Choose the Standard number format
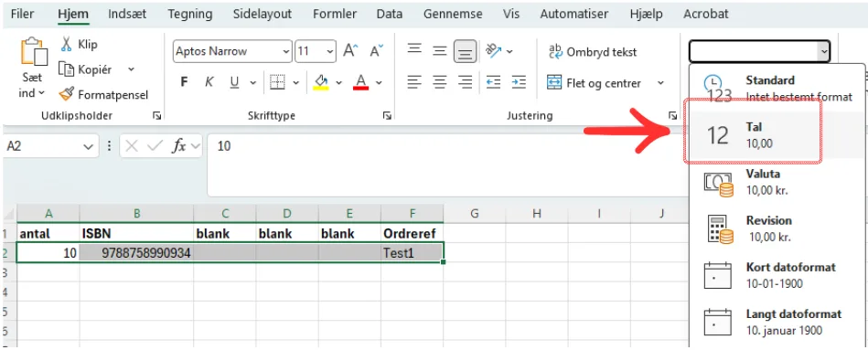 [x=777, y=89]
